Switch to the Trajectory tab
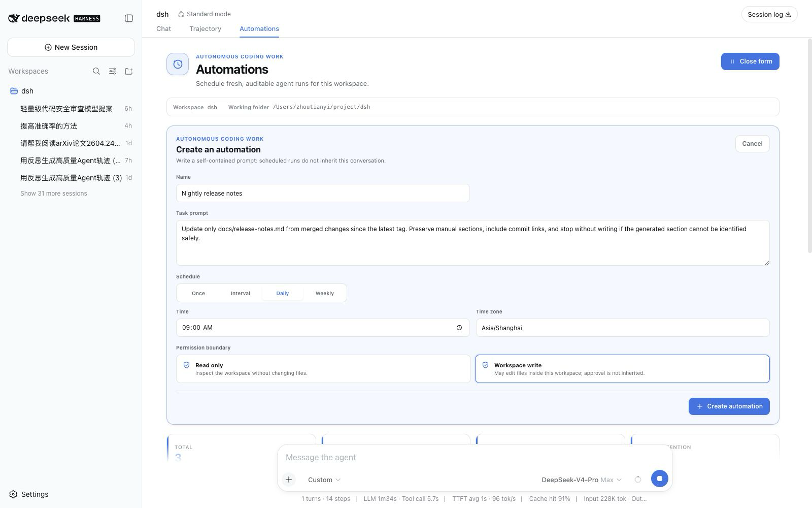812x508 pixels. (x=206, y=29)
